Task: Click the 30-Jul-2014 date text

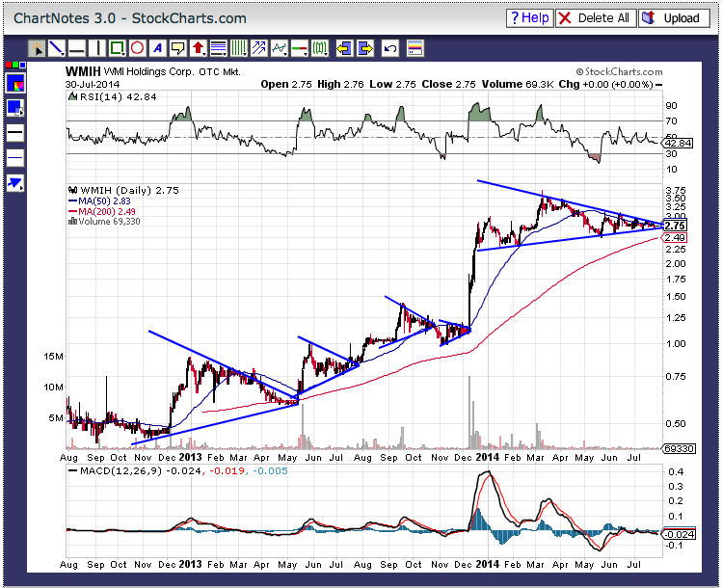Action: click(x=93, y=84)
